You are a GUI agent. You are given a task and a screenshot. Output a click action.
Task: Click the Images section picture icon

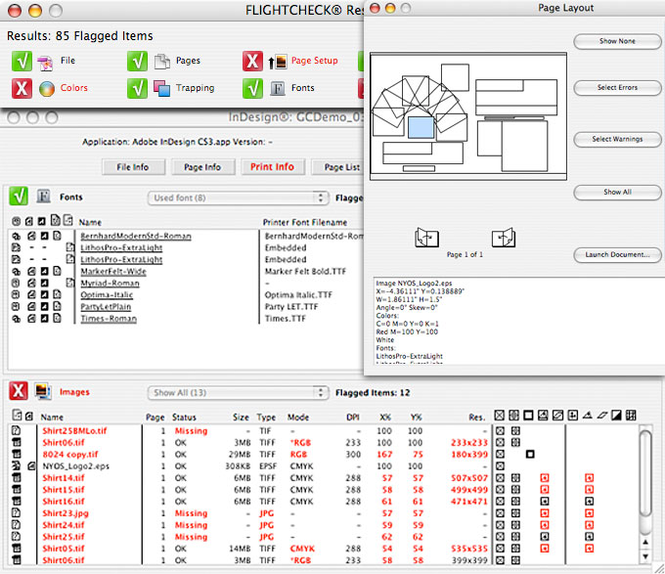43,391
